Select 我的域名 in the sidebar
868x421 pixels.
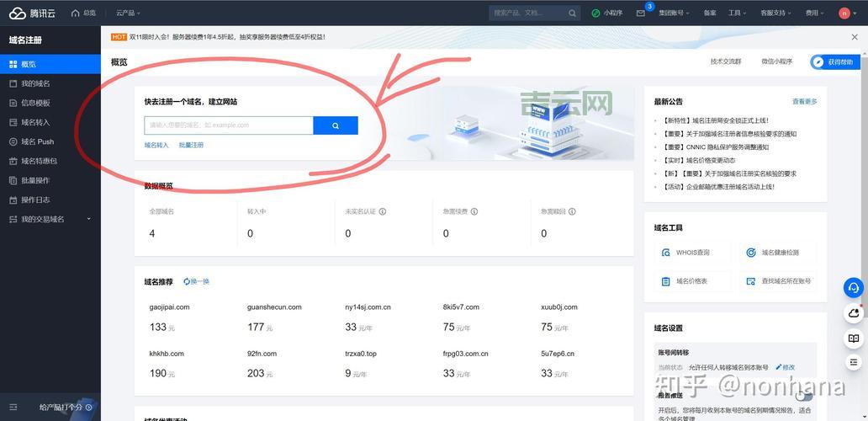pyautogui.click(x=35, y=83)
